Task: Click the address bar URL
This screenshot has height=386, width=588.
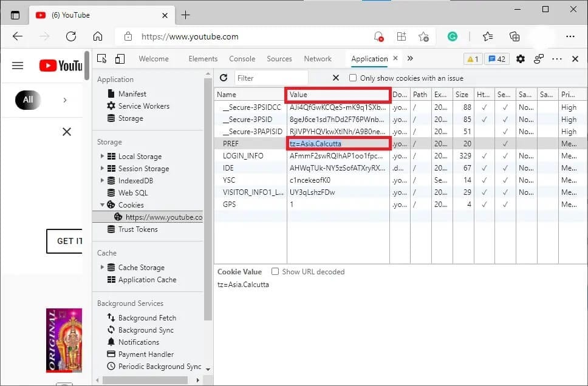Action: pyautogui.click(x=190, y=36)
